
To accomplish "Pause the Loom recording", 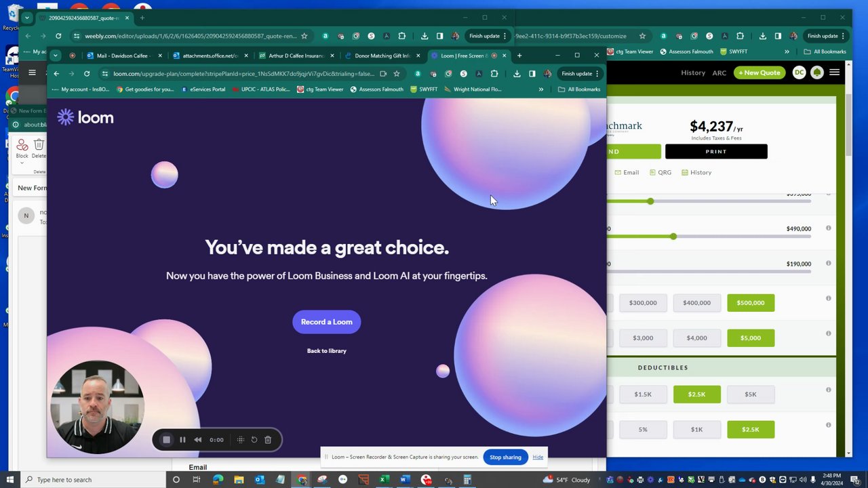I will (x=182, y=440).
